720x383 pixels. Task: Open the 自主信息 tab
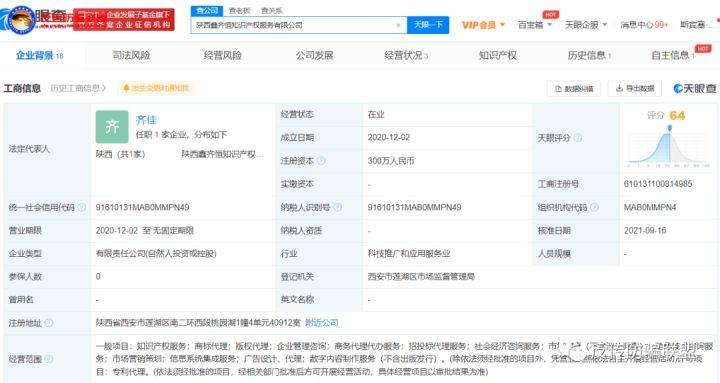point(673,56)
